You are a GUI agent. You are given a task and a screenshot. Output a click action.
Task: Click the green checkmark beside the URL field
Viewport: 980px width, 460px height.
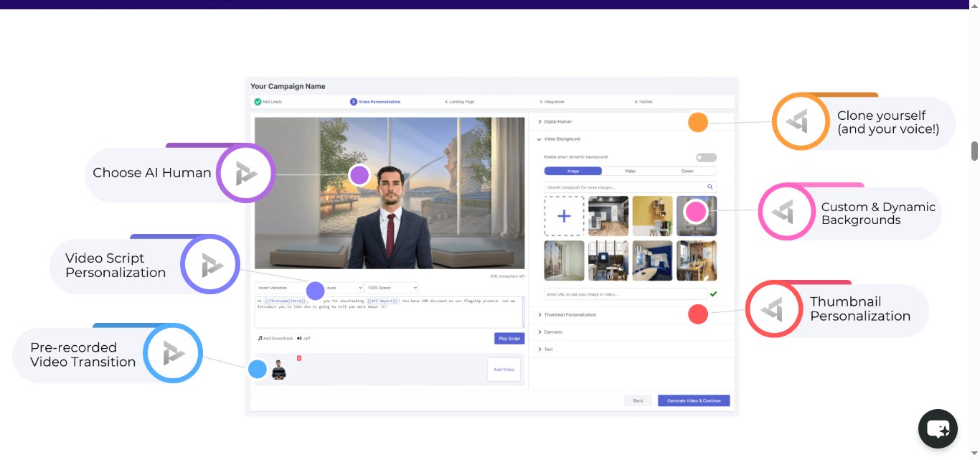pos(713,294)
